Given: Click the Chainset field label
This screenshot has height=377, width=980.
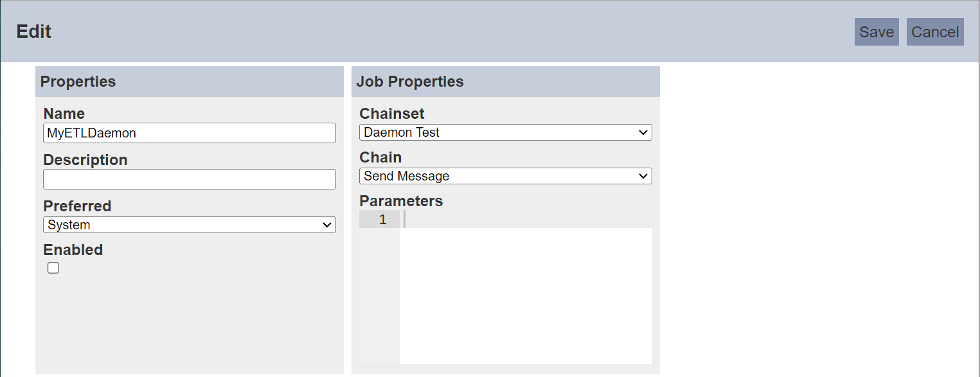Looking at the screenshot, I should coord(392,114).
